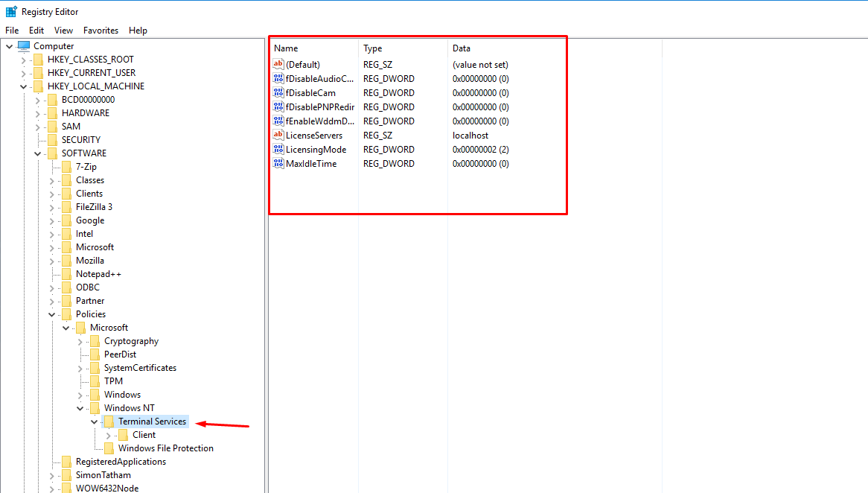Click the fDisableCam DWORD value icon
The image size is (868, 493).
[x=278, y=93]
